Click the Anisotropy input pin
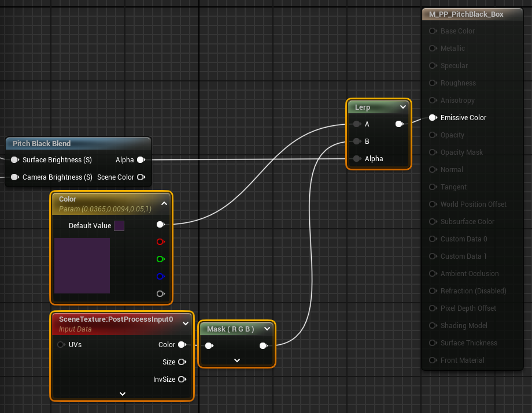 coord(433,101)
